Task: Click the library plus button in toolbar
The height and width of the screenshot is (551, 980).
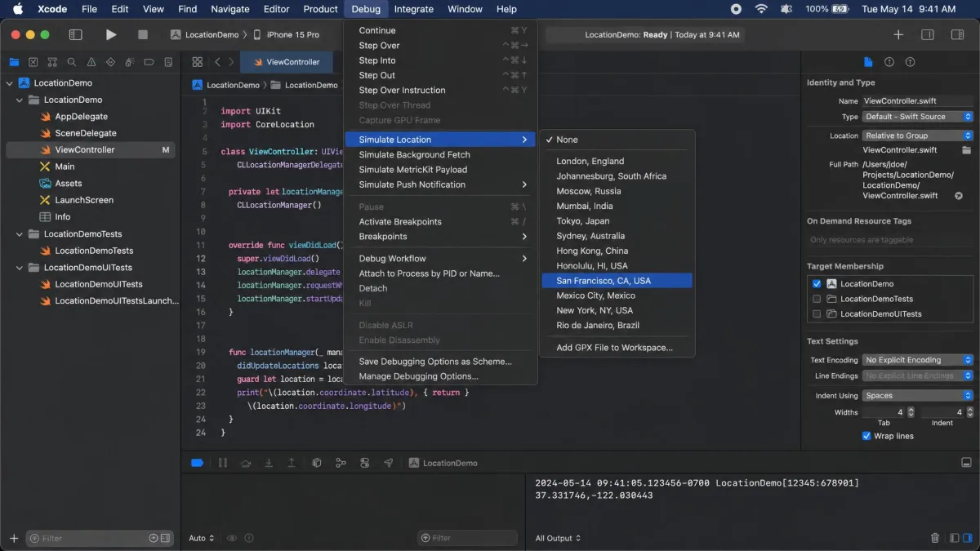Action: point(898,34)
